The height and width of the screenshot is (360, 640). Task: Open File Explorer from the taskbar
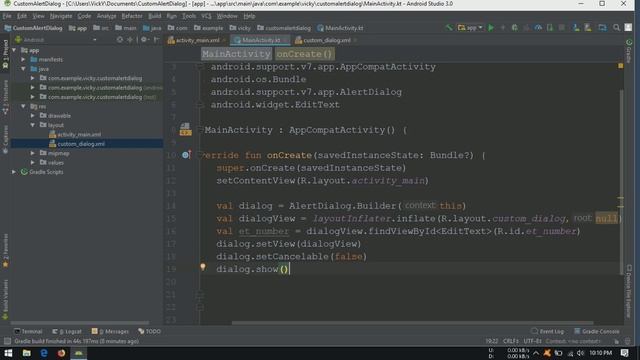[x=27, y=353]
